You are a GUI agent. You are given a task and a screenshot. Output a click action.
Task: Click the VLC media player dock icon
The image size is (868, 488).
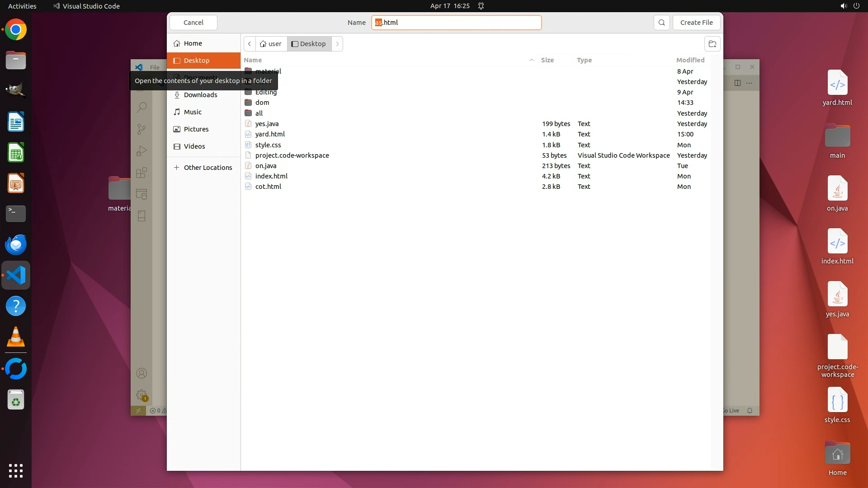pos(16,337)
